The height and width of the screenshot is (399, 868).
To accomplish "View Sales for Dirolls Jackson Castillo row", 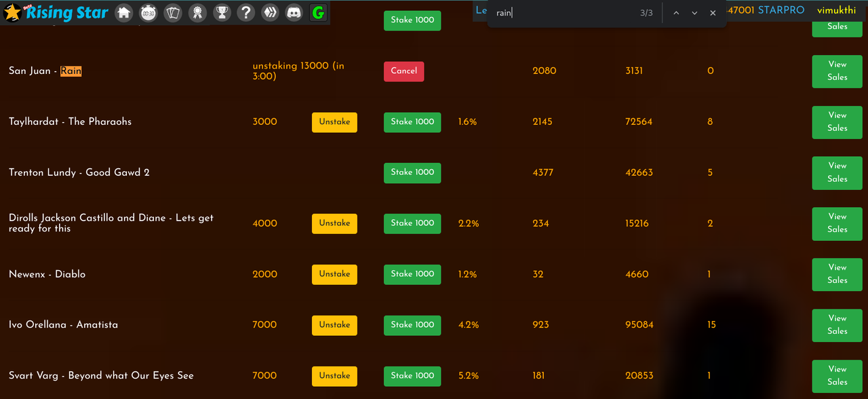I will pos(837,223).
